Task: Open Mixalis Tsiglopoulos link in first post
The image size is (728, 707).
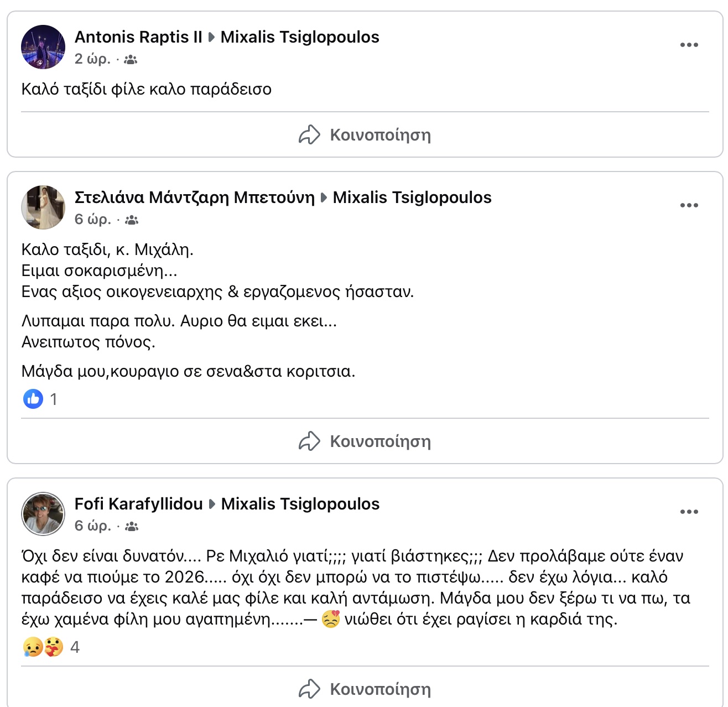Action: tap(300, 37)
